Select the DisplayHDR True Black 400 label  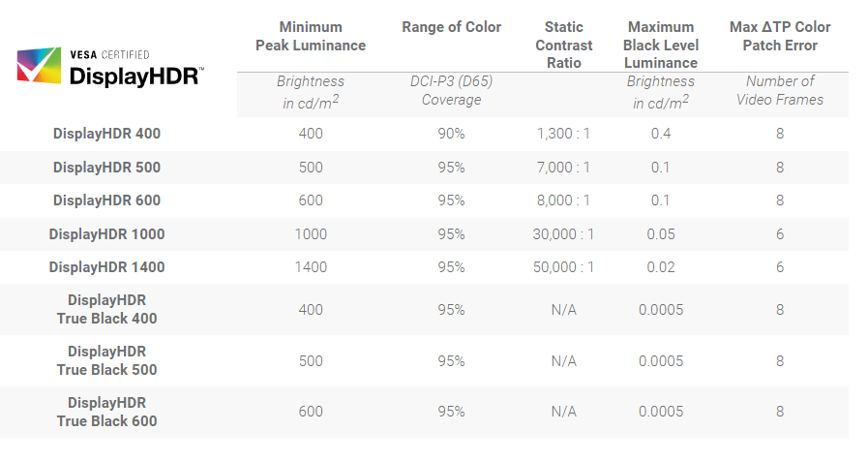tap(106, 309)
